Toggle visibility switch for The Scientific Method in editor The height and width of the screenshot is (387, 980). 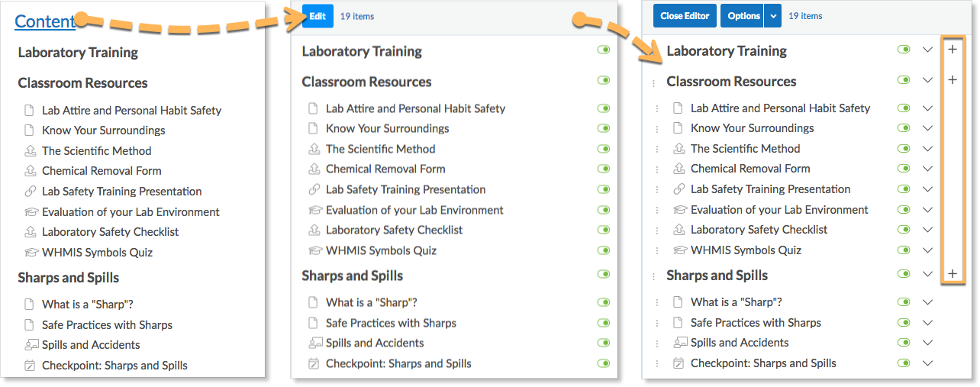(904, 149)
